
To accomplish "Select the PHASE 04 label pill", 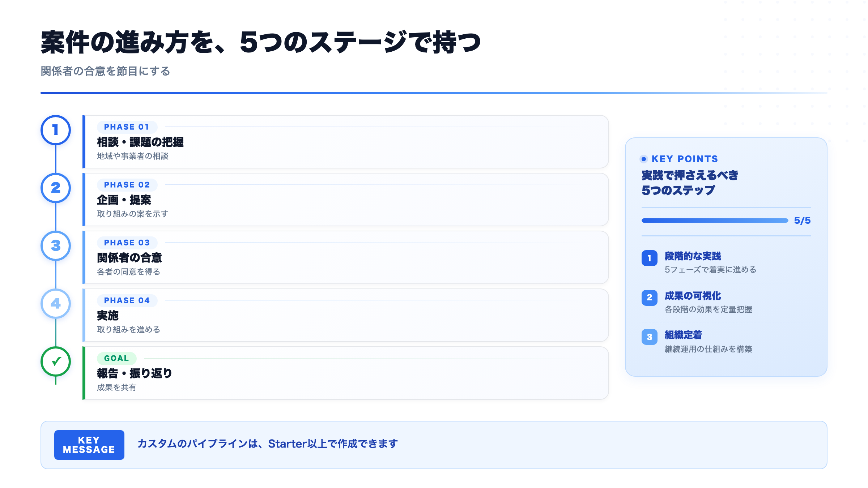I will pos(127,300).
